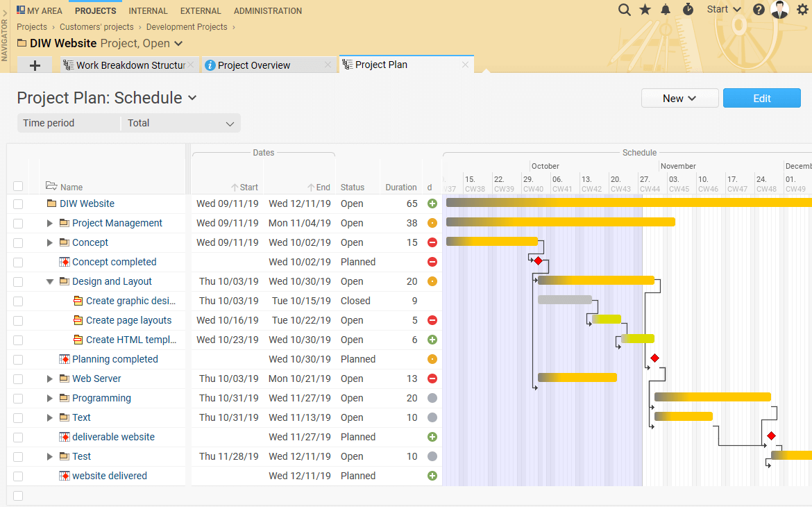Open favorites star icon
The height and width of the screenshot is (507, 812).
click(x=645, y=9)
